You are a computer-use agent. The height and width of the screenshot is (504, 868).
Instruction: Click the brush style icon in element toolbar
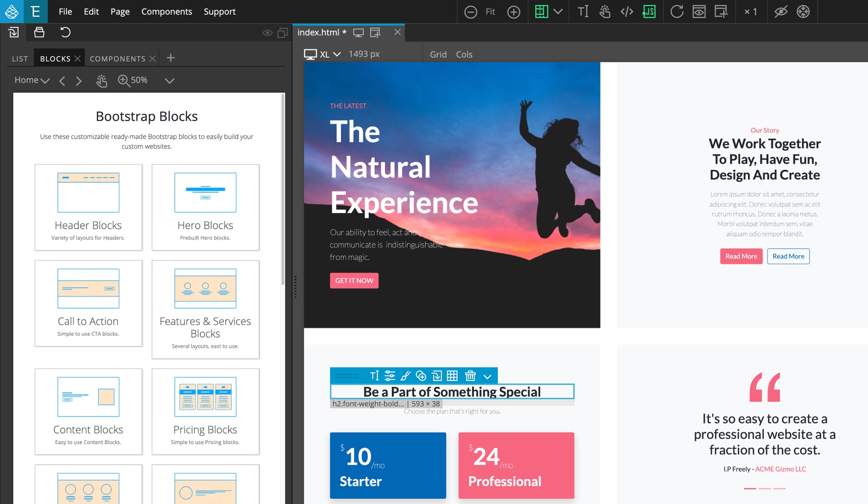click(405, 375)
